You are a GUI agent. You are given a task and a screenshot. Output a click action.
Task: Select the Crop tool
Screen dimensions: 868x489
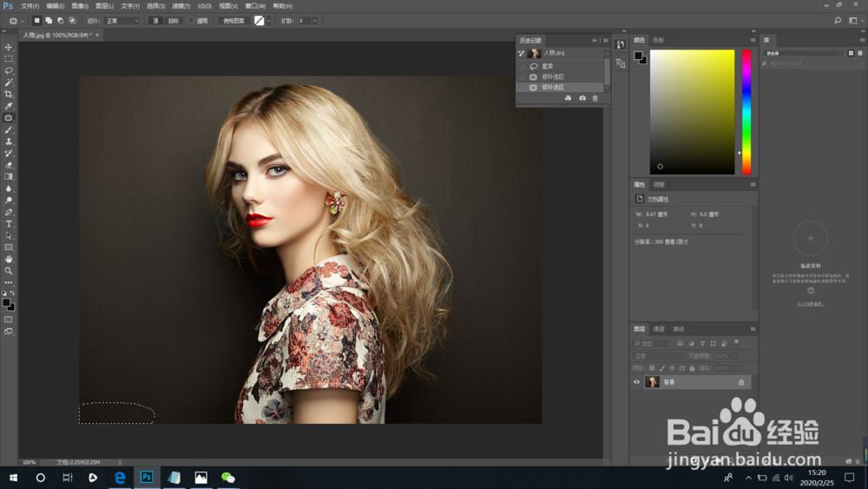(x=9, y=94)
